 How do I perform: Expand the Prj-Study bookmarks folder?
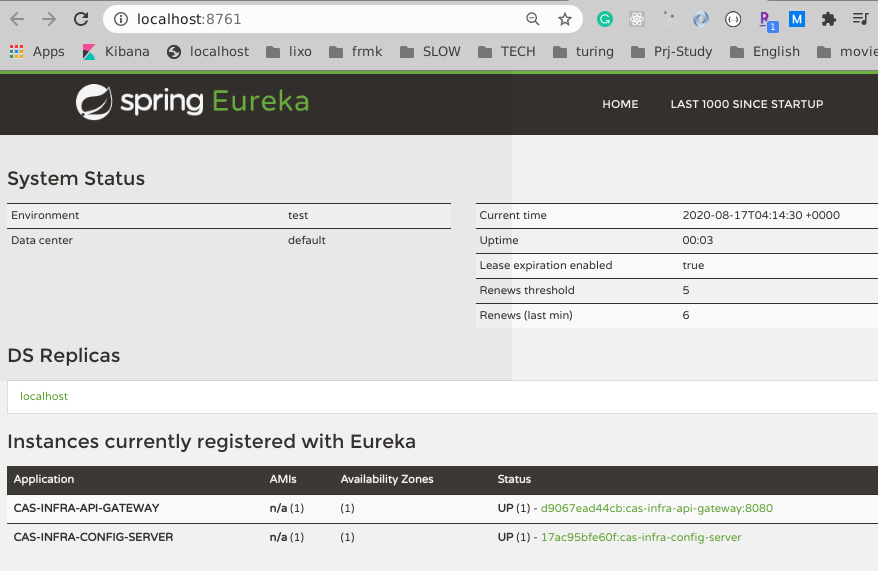pyautogui.click(x=671, y=52)
